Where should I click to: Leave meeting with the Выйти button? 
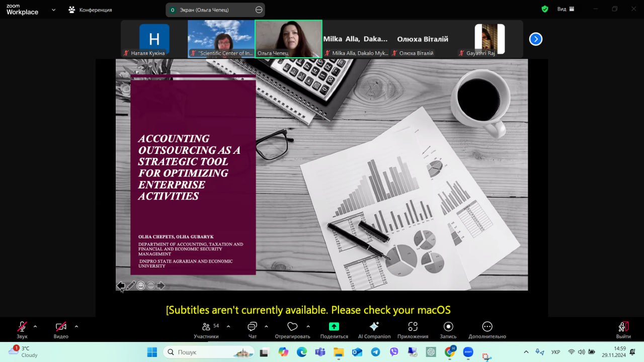pos(623,330)
